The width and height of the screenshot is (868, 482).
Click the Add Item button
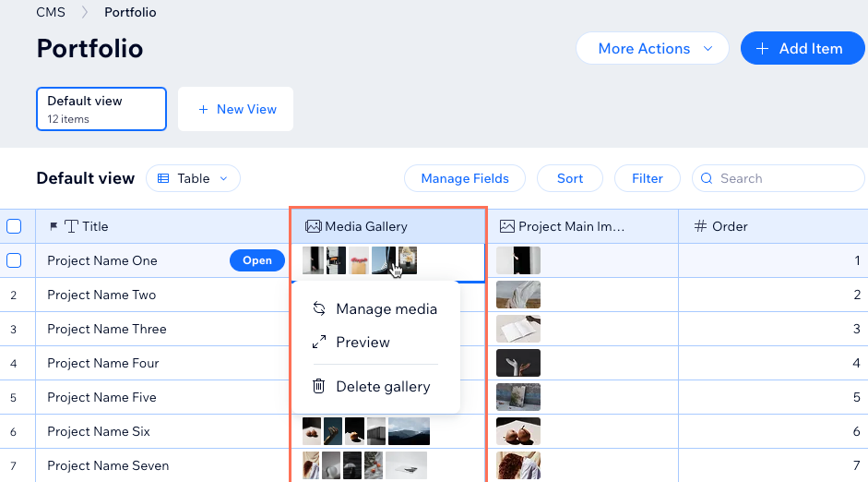point(803,48)
